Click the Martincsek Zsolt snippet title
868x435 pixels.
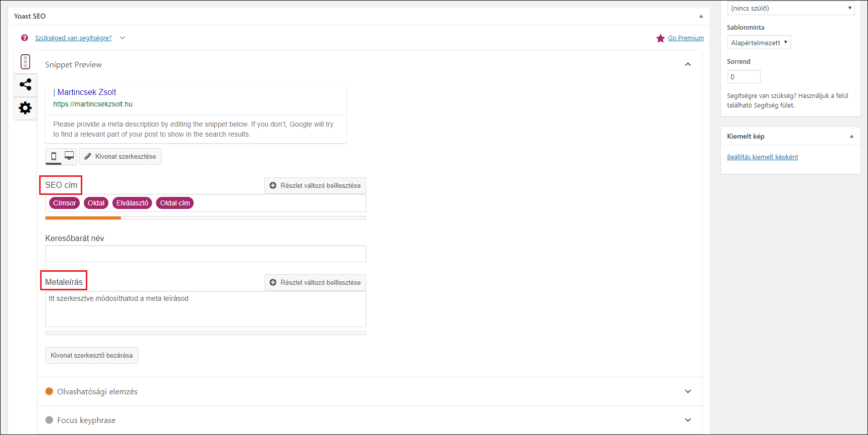click(85, 92)
